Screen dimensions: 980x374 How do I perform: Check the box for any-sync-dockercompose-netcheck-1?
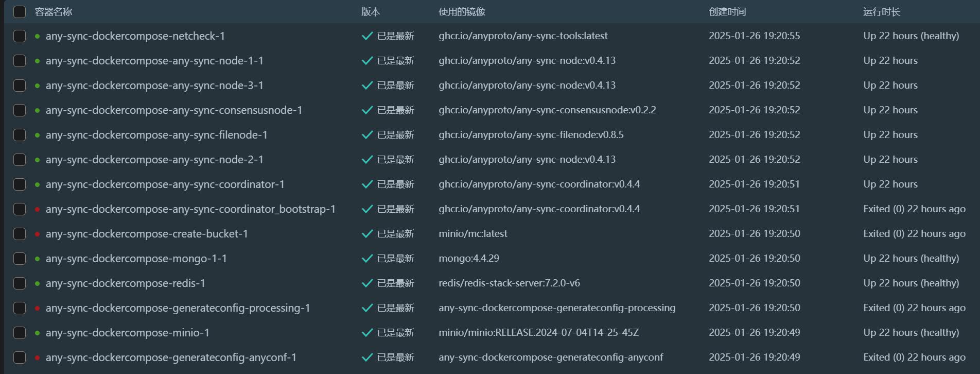pyautogui.click(x=20, y=36)
